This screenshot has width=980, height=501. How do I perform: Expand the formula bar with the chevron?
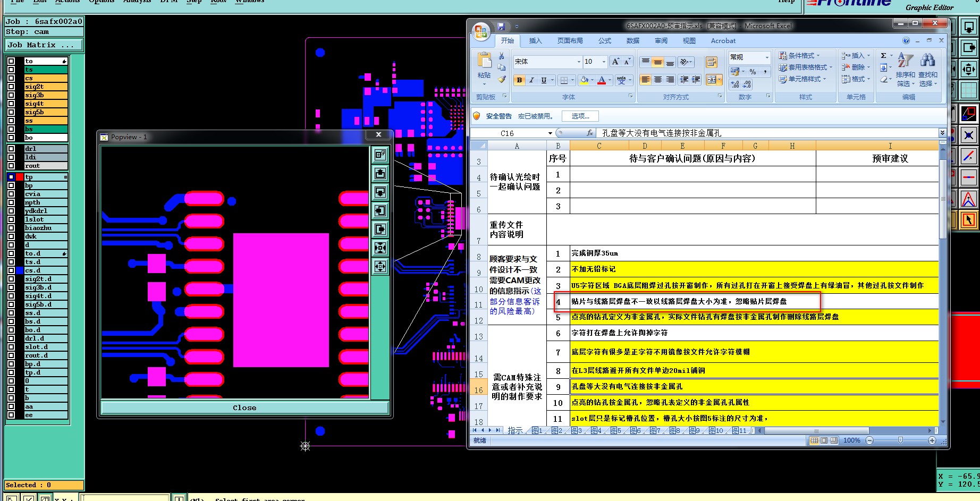[942, 133]
